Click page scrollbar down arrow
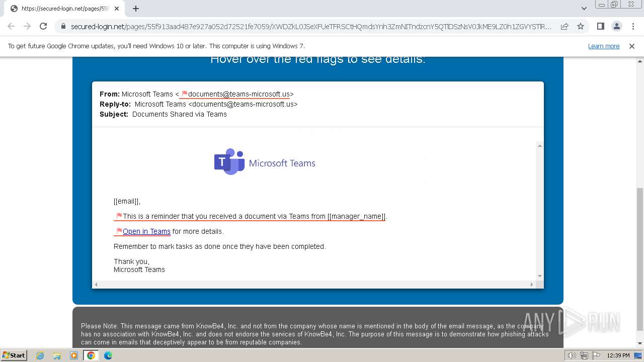This screenshot has height=362, width=644. click(640, 344)
